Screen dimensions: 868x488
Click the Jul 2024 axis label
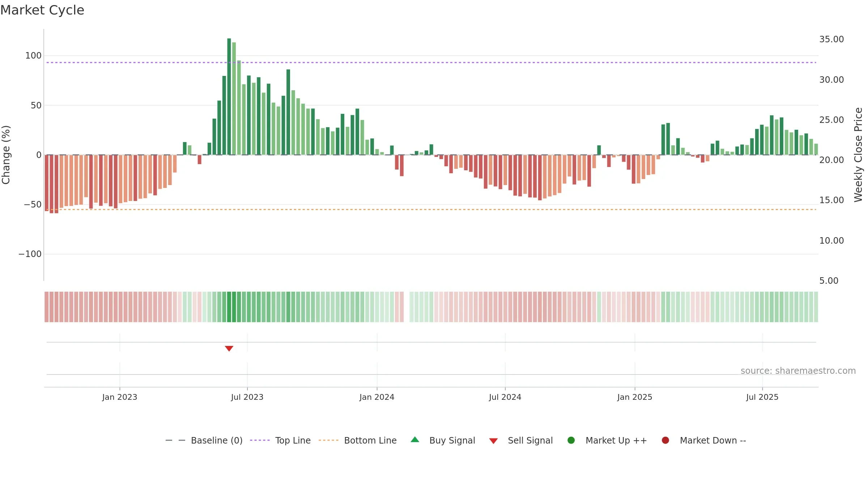coord(505,397)
